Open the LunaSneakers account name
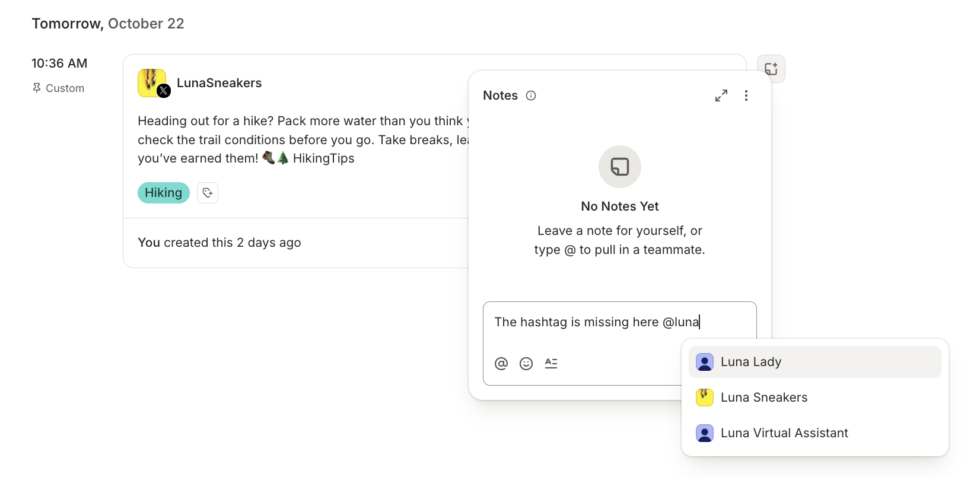The width and height of the screenshot is (980, 477). pos(219,83)
